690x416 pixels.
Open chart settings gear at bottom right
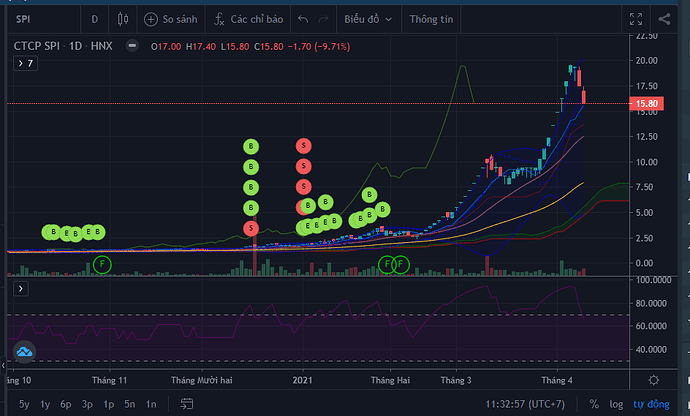pyautogui.click(x=653, y=380)
